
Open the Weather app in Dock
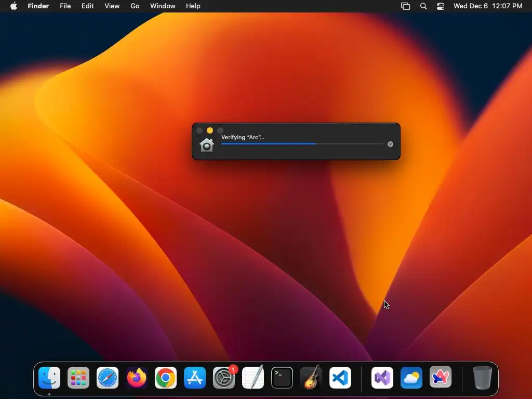[x=411, y=378]
